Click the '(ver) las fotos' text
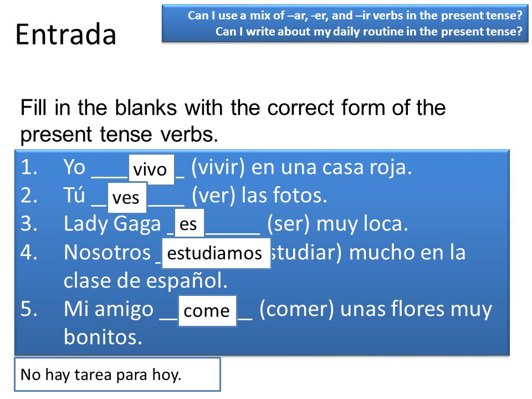Screen dimensions: 532x399 pos(259,196)
